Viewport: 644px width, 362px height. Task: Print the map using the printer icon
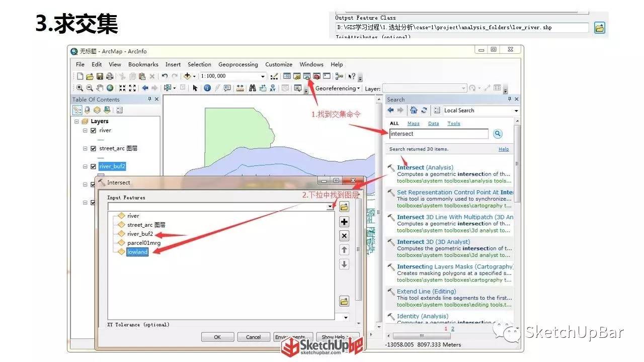109,76
